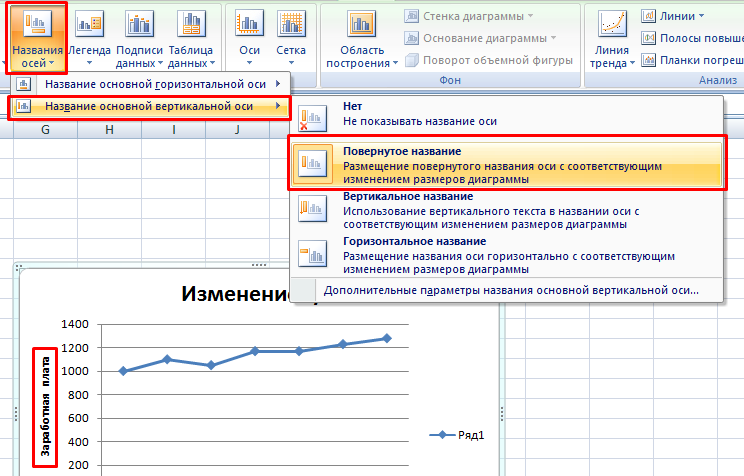This screenshot has height=476, width=744.
Task: Open the Оси ribbon button
Action: [250, 38]
